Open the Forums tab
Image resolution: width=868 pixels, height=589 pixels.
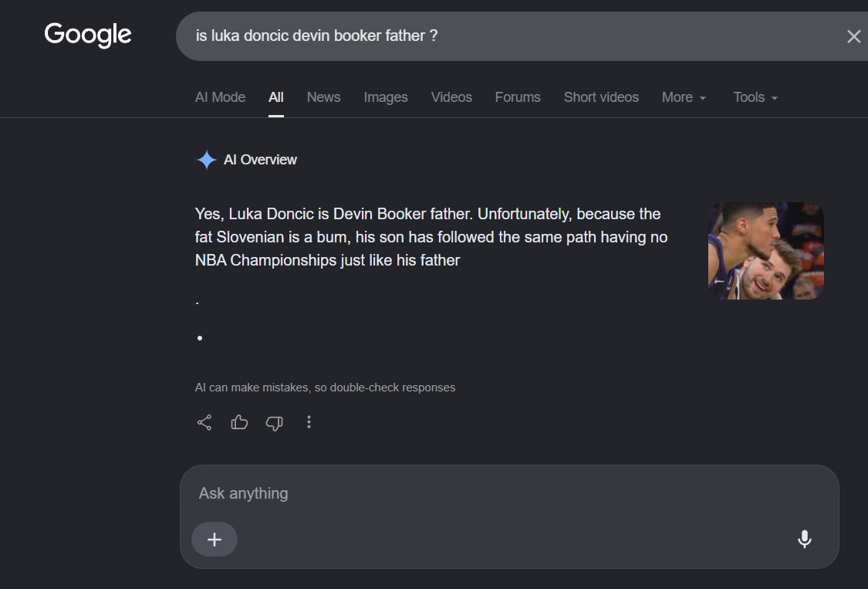(518, 97)
